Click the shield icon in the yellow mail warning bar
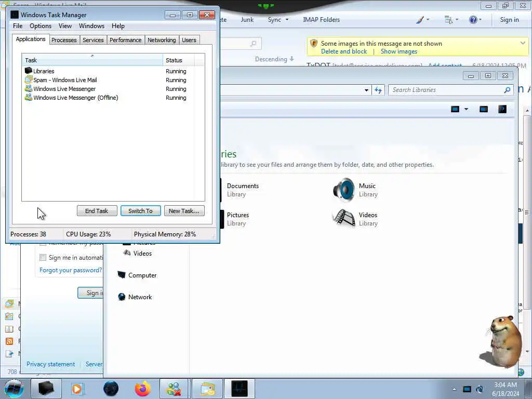The image size is (532, 399). click(314, 44)
